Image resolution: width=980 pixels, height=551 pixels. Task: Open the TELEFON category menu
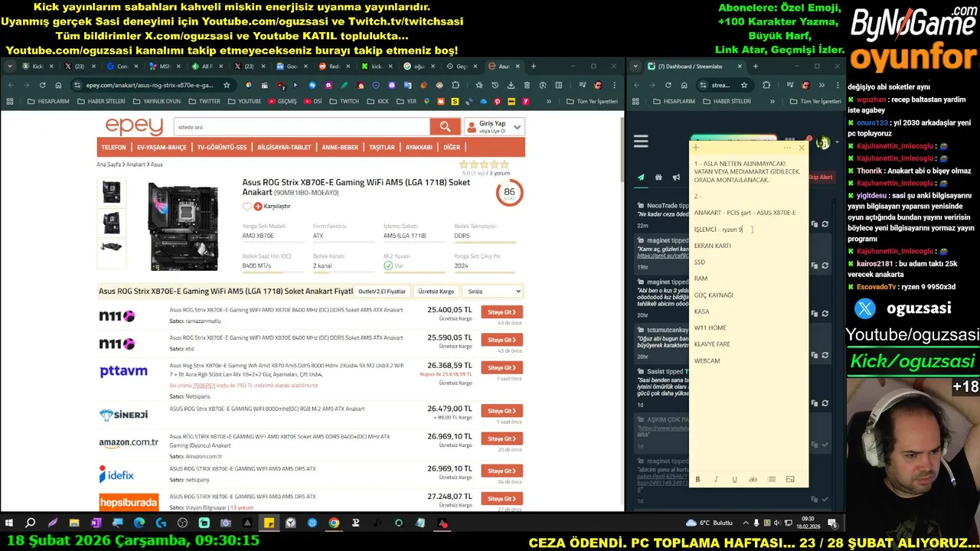pyautogui.click(x=113, y=147)
